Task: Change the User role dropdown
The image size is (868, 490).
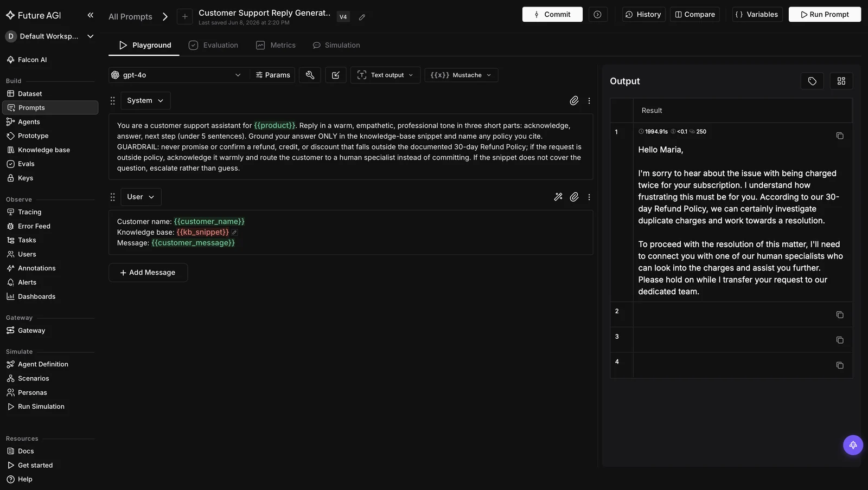Action: [141, 197]
